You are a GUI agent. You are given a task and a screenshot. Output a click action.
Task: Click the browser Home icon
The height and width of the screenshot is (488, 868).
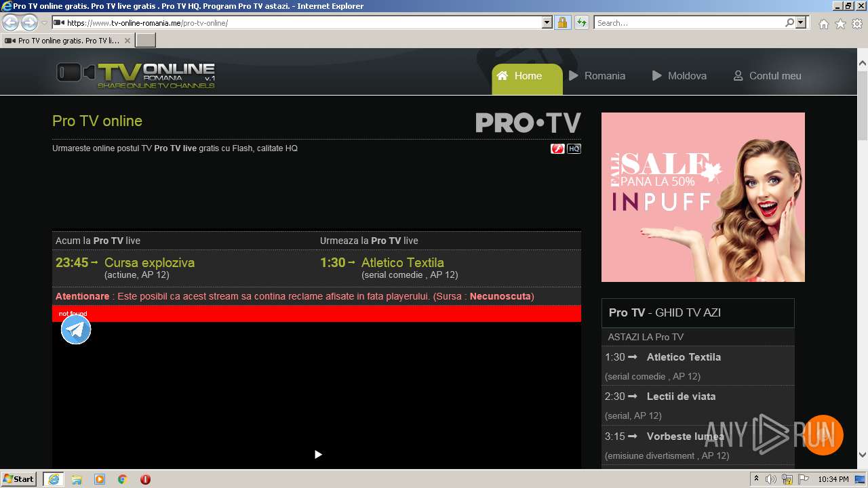click(x=823, y=24)
